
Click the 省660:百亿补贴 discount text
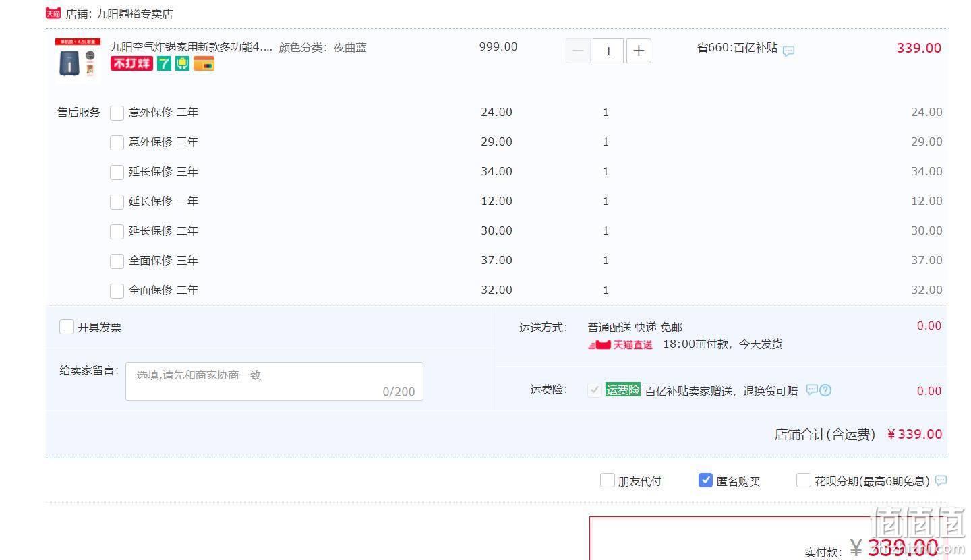(x=737, y=48)
